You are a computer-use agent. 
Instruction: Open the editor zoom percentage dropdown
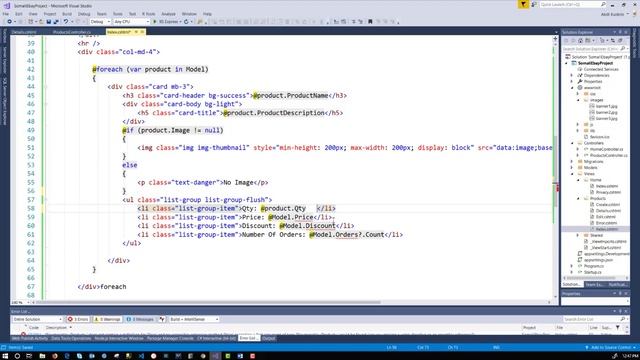(x=20, y=302)
